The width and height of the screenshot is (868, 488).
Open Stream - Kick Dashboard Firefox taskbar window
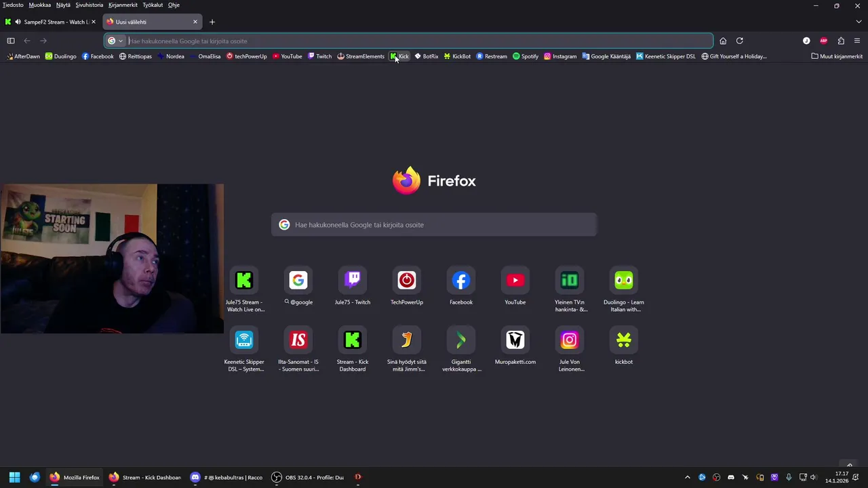click(x=145, y=477)
